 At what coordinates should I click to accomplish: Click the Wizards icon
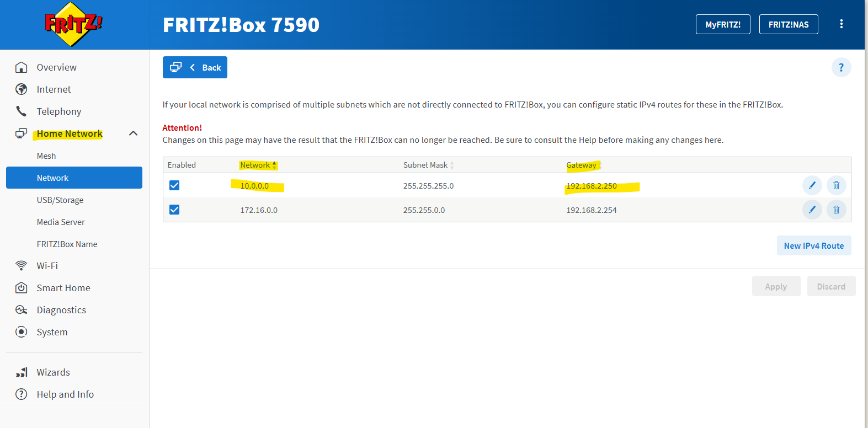click(22, 372)
